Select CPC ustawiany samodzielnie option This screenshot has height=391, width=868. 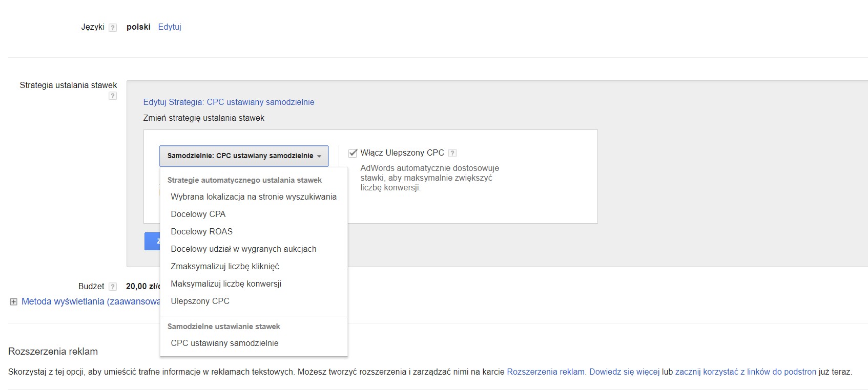pyautogui.click(x=224, y=343)
